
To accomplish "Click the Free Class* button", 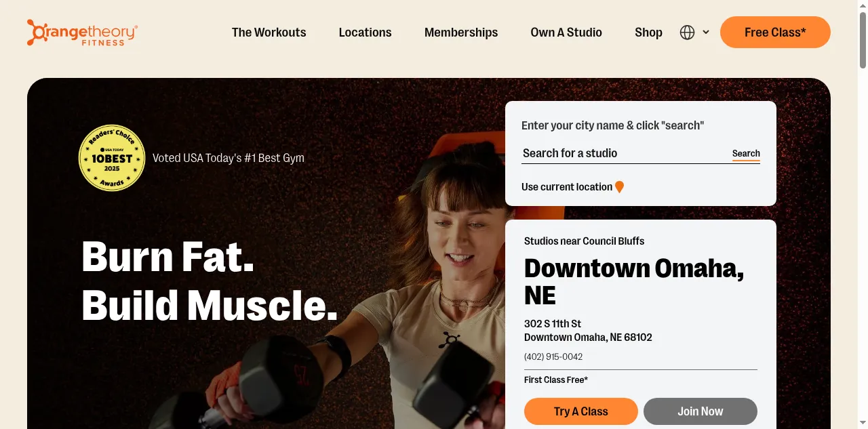I will pyautogui.click(x=775, y=33).
